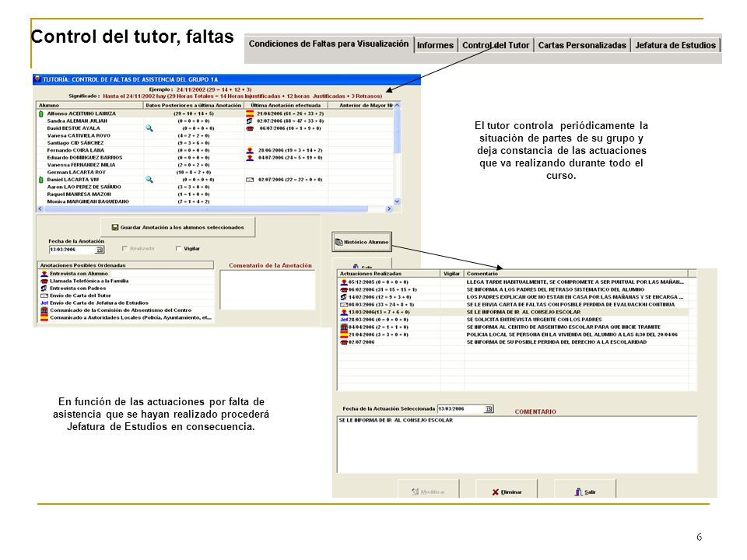Image resolution: width=747 pixels, height=560 pixels.
Task: Click the icon beside Entrevista con Alumno
Action: [x=44, y=274]
